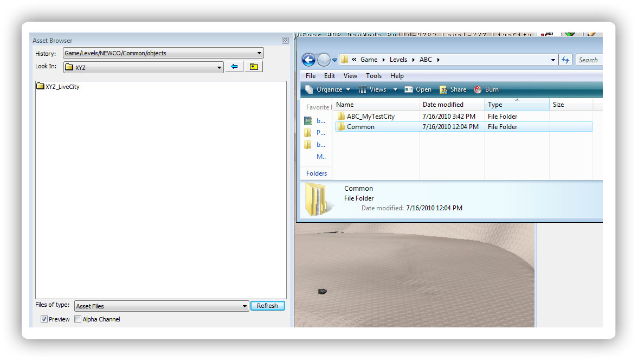Open the recent pages arrow in Explorer
The height and width of the screenshot is (361, 644).
point(334,60)
